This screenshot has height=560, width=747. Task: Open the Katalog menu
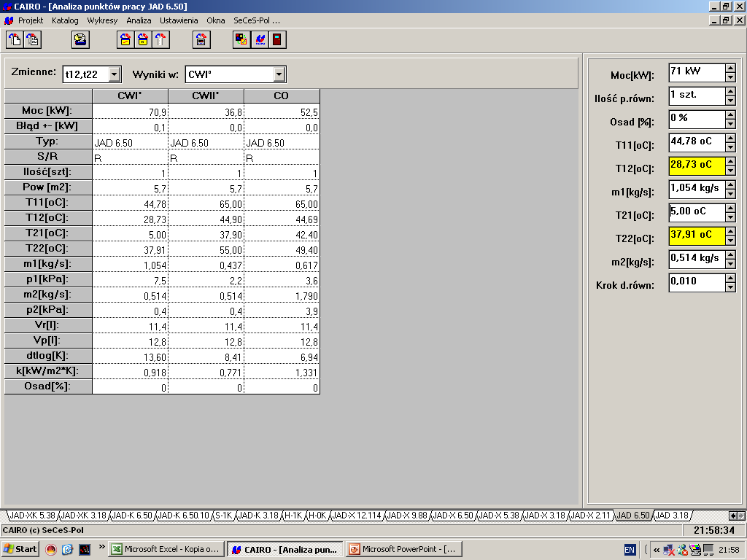[x=65, y=20]
